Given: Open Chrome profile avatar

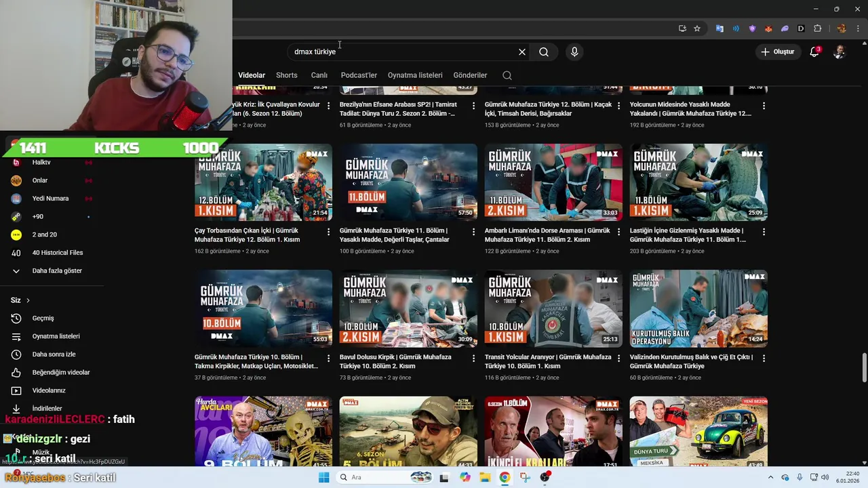Looking at the screenshot, I should pyautogui.click(x=842, y=28).
